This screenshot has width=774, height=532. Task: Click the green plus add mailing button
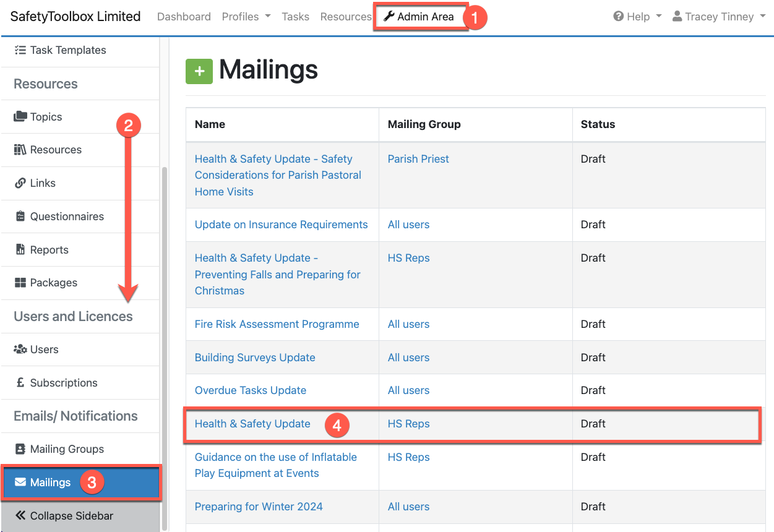tap(199, 71)
